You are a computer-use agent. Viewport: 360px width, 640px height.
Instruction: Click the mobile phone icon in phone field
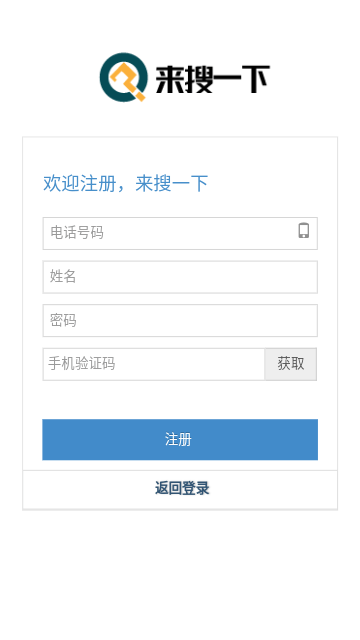(303, 231)
